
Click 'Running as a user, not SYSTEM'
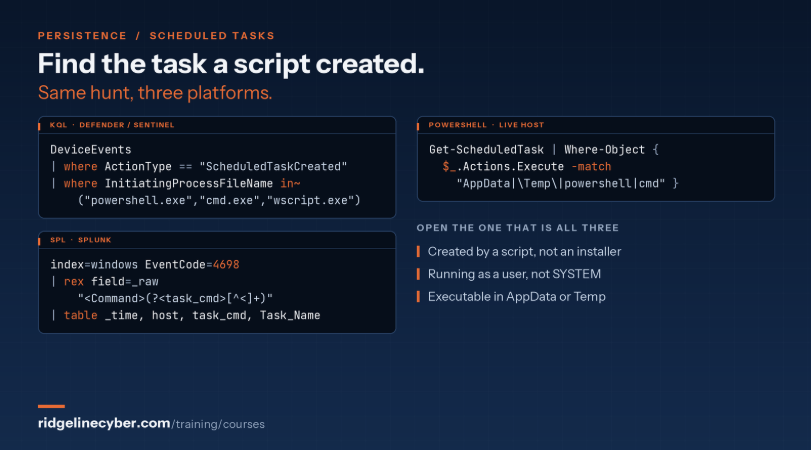(x=514, y=274)
